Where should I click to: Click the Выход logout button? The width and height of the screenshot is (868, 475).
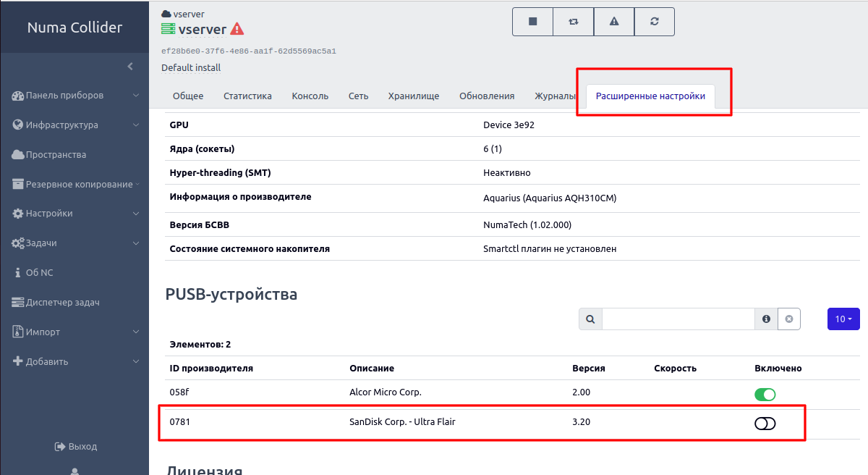point(75,446)
